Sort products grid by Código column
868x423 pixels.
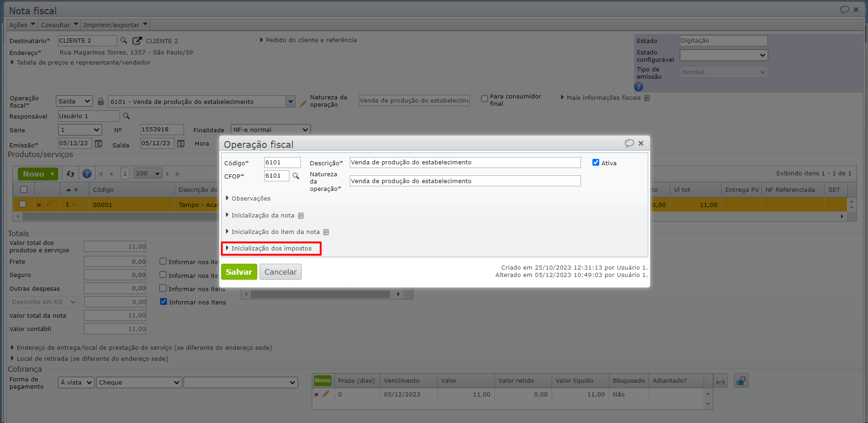coord(103,190)
